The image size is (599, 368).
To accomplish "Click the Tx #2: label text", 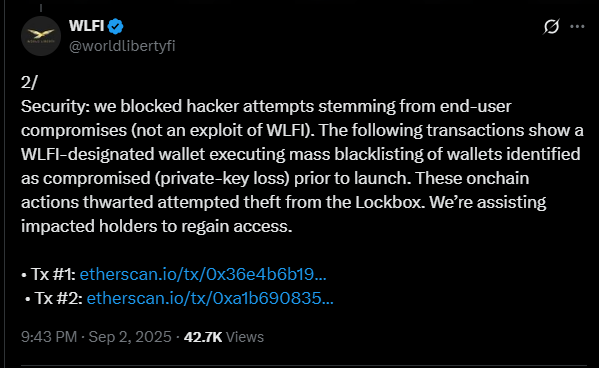I will point(58,298).
